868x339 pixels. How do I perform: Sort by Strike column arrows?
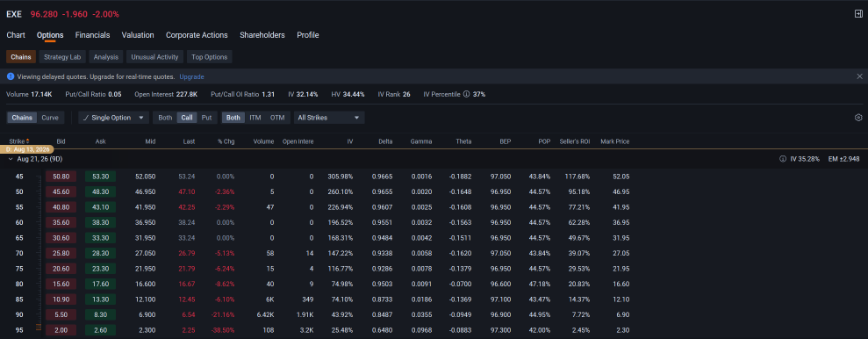pyautogui.click(x=28, y=141)
